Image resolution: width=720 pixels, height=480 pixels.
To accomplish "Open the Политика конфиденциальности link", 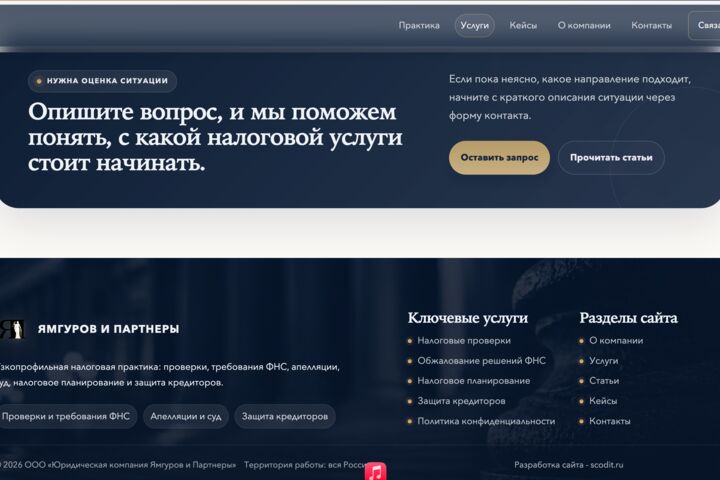I will pyautogui.click(x=486, y=421).
